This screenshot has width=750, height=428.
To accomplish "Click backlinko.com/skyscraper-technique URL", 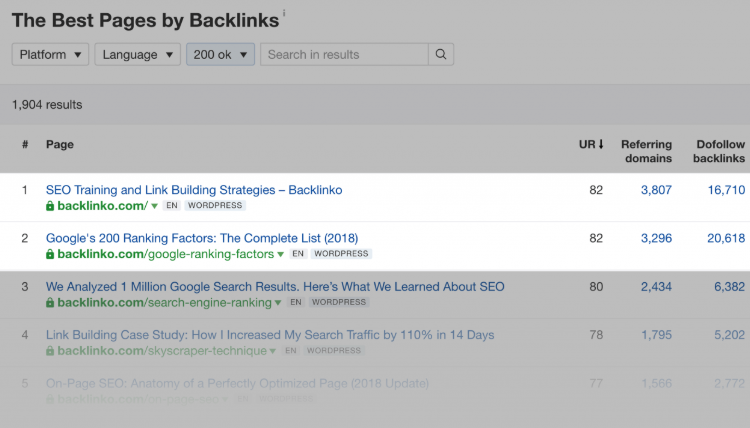I will coord(162,351).
